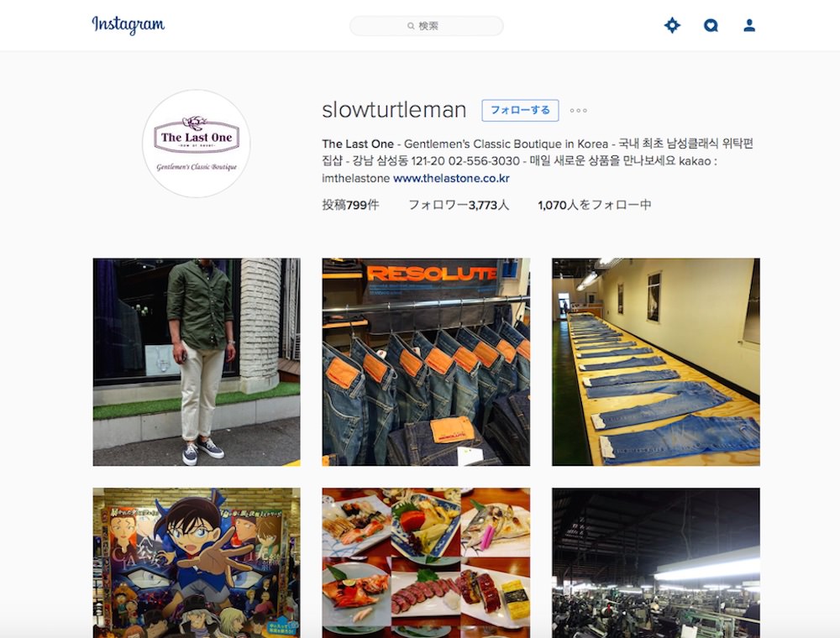Open the dark factory looms photo

tap(656, 562)
